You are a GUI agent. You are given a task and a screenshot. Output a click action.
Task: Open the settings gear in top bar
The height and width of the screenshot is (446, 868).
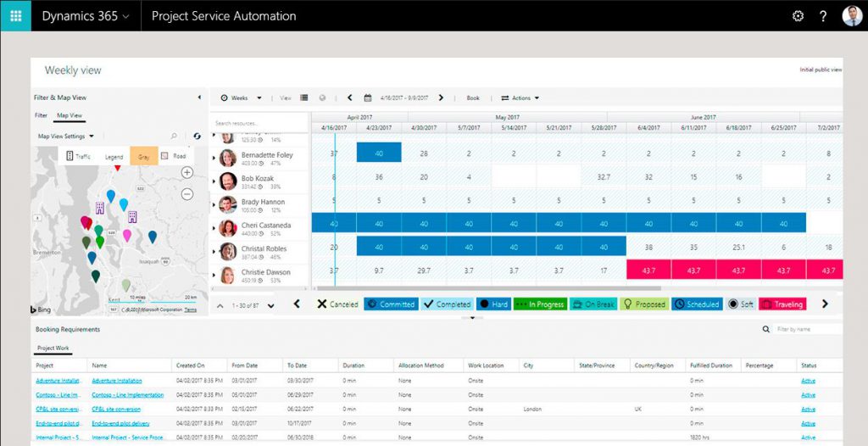(797, 16)
